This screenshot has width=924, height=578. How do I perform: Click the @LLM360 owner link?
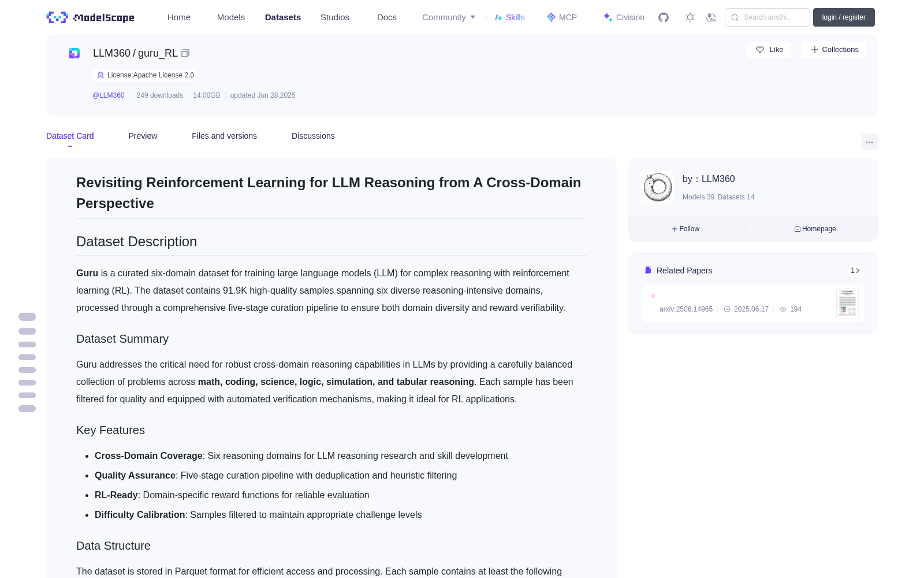point(109,95)
